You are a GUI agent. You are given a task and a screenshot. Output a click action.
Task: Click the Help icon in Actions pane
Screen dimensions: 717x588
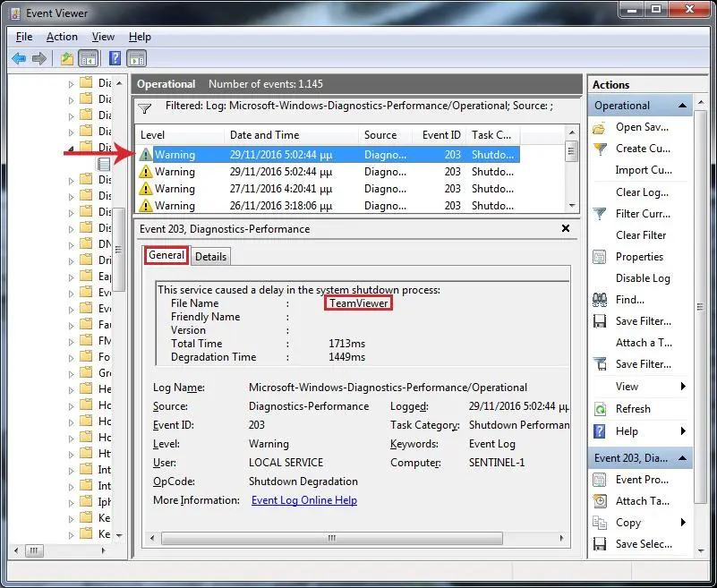click(x=600, y=431)
